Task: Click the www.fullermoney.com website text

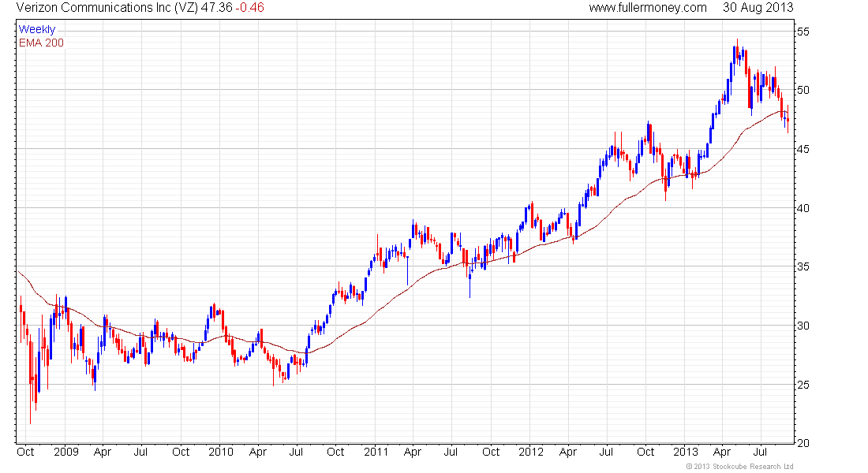Action: (x=648, y=8)
